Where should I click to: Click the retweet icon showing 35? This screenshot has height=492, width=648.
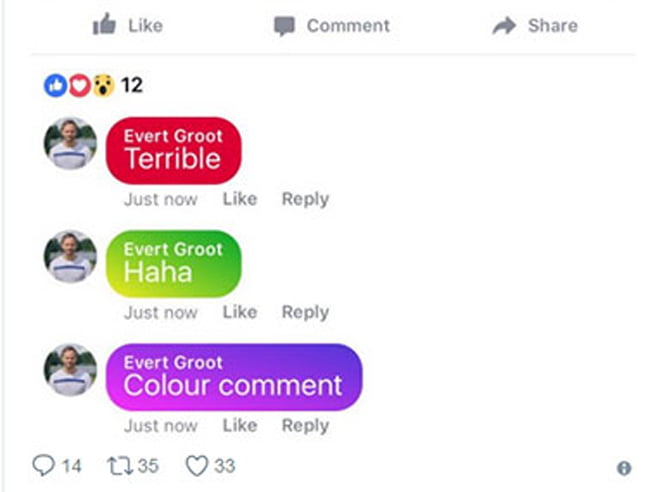coord(120,465)
